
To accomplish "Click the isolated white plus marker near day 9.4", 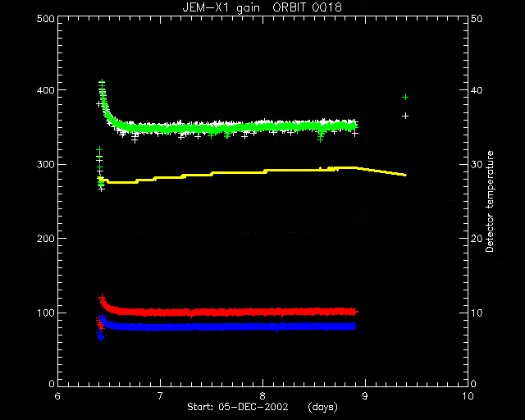I will pos(405,116).
